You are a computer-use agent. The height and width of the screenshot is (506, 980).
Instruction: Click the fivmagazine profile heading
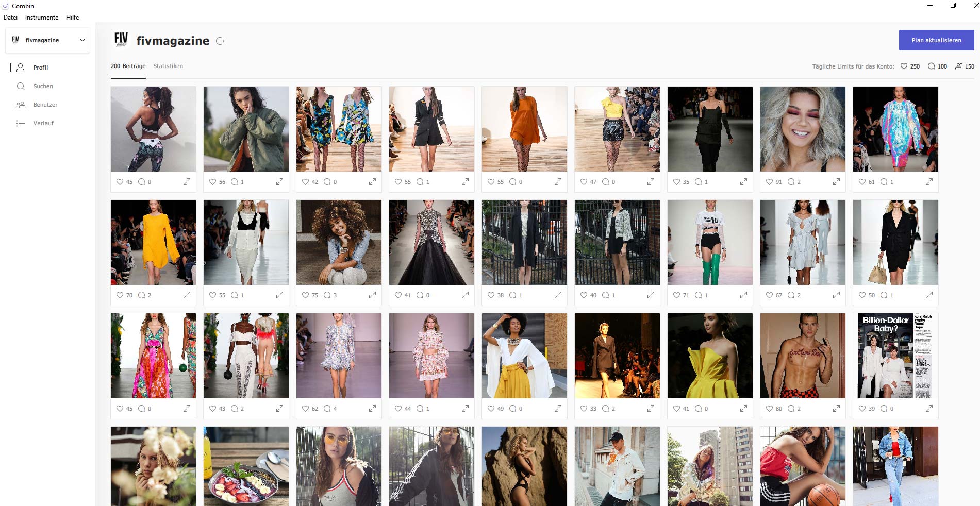(x=173, y=41)
